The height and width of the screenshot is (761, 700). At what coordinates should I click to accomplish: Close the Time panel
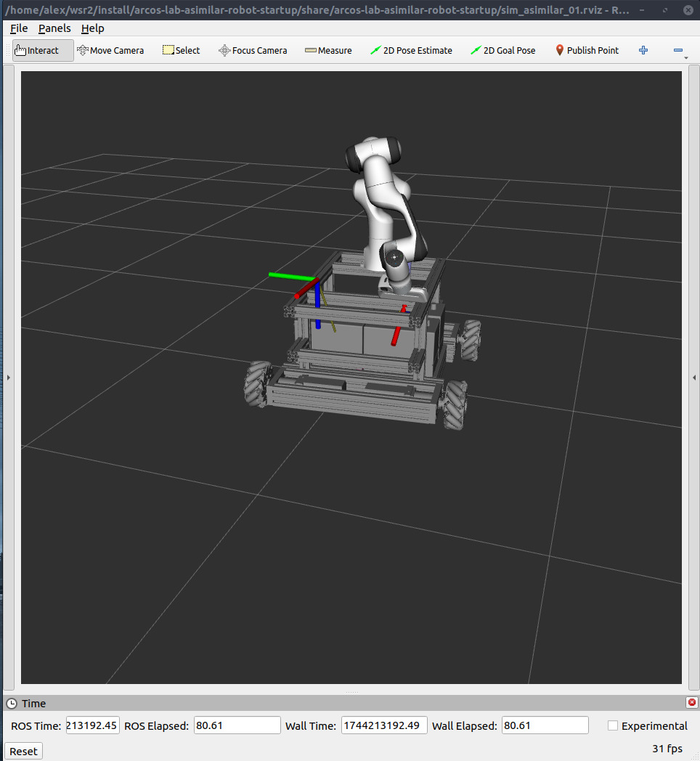[691, 702]
